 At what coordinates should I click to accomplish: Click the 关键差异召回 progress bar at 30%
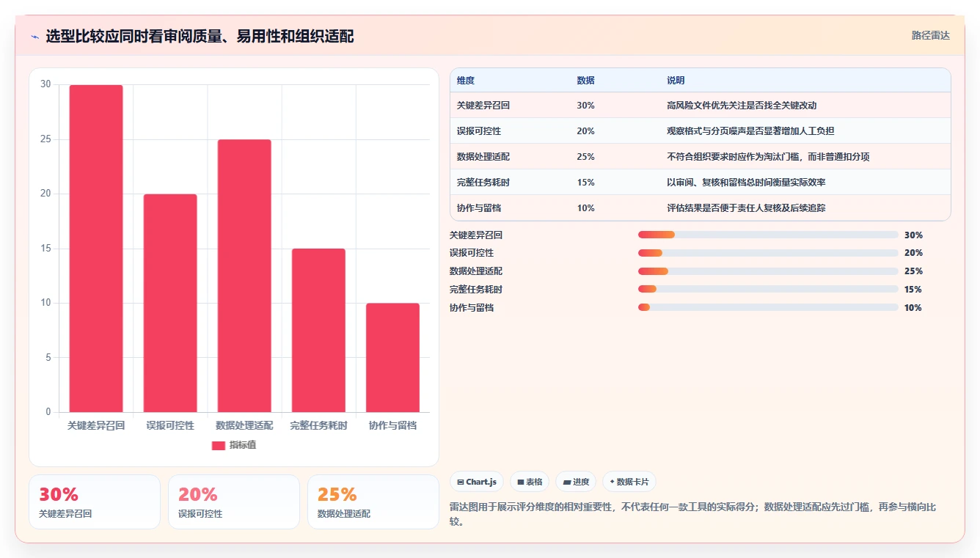768,235
